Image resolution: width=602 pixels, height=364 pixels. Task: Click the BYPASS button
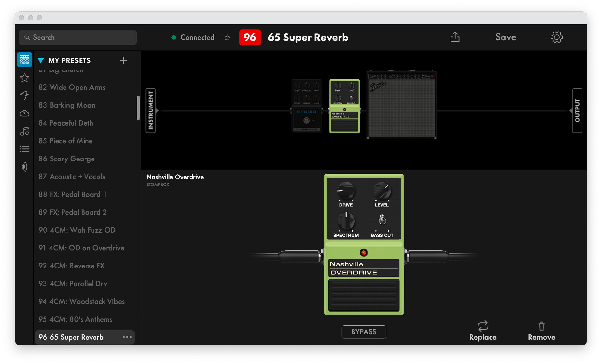coord(364,332)
